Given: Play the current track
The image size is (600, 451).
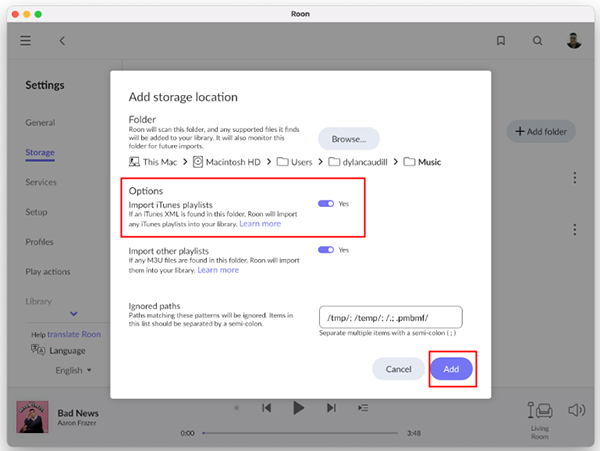Looking at the screenshot, I should [298, 408].
